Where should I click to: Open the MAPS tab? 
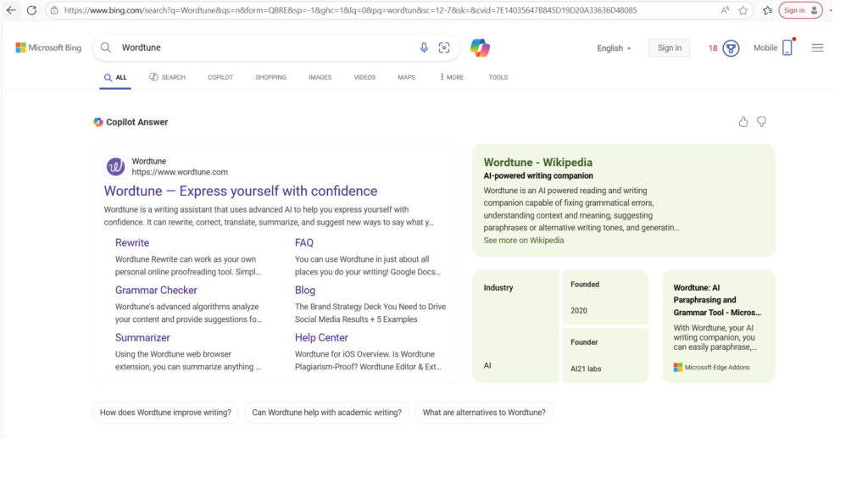(406, 77)
